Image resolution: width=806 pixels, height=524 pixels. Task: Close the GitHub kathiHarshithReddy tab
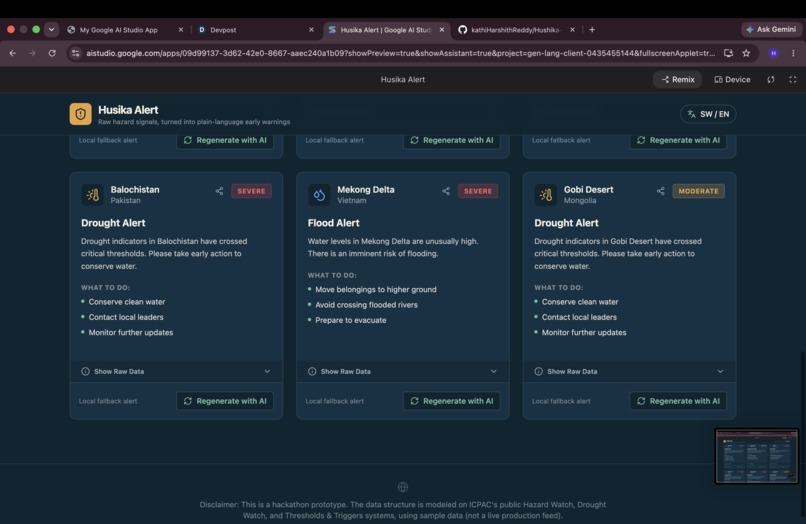pos(573,30)
